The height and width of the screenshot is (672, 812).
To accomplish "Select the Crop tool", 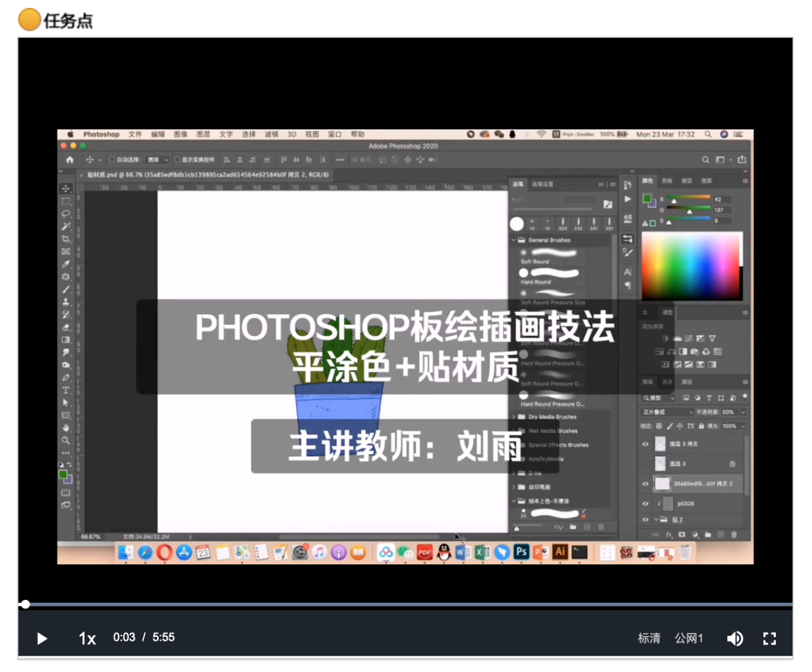I will (66, 239).
